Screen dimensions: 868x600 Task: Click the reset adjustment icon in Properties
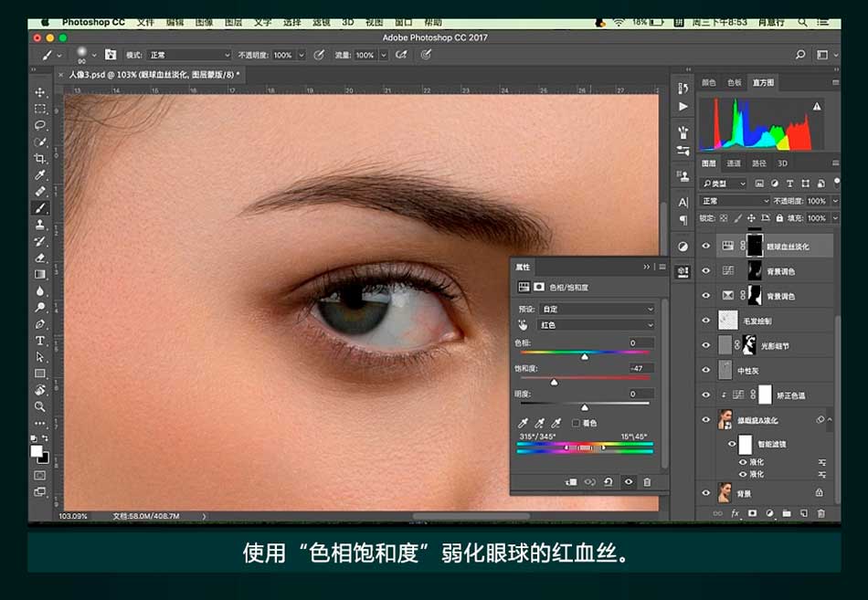pos(609,482)
